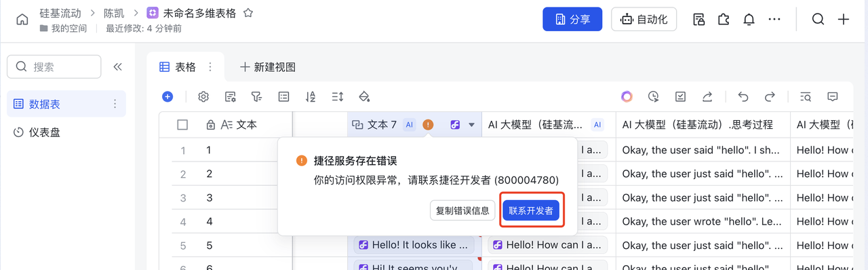The image size is (868, 270).
Task: Click the undo arrow in toolbar
Action: tap(743, 97)
